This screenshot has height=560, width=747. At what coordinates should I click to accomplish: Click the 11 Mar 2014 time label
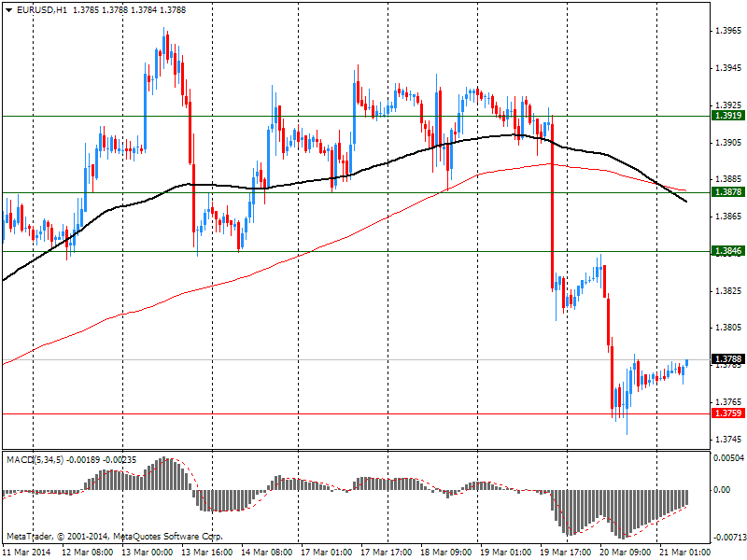[x=28, y=553]
